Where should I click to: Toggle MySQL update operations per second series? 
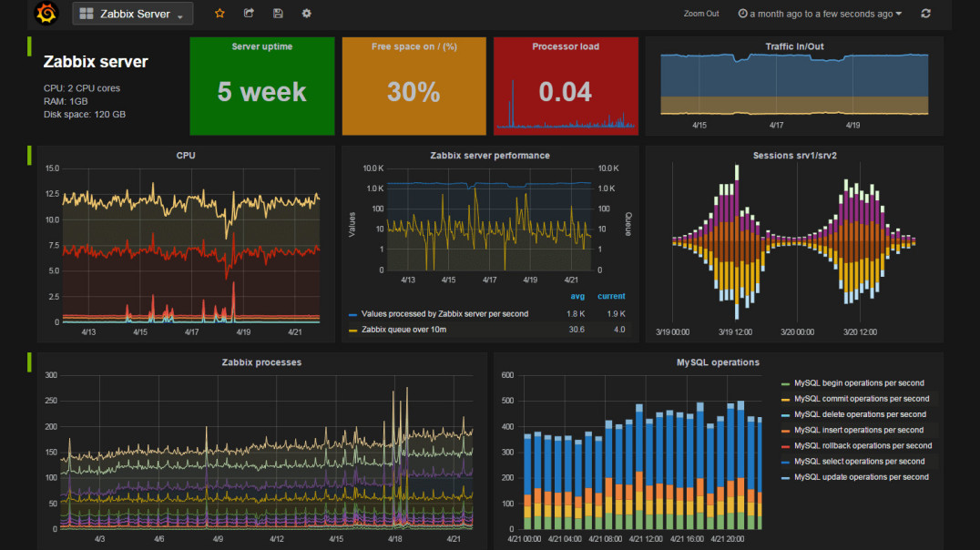pyautogui.click(x=862, y=477)
